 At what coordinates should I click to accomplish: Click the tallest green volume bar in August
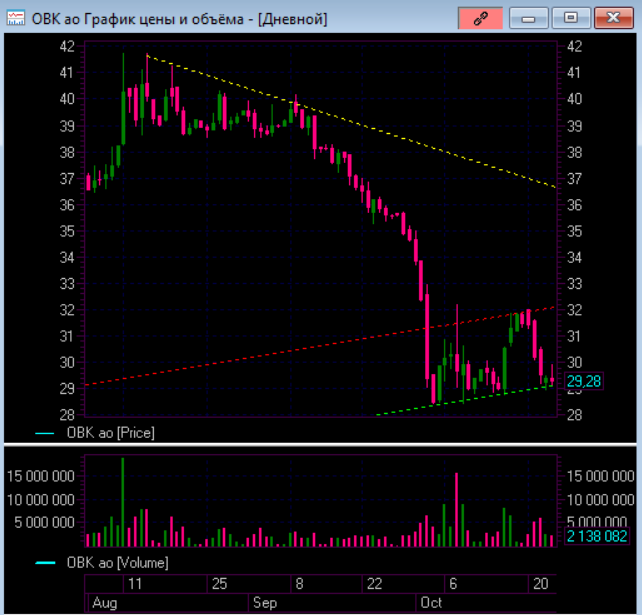click(122, 502)
